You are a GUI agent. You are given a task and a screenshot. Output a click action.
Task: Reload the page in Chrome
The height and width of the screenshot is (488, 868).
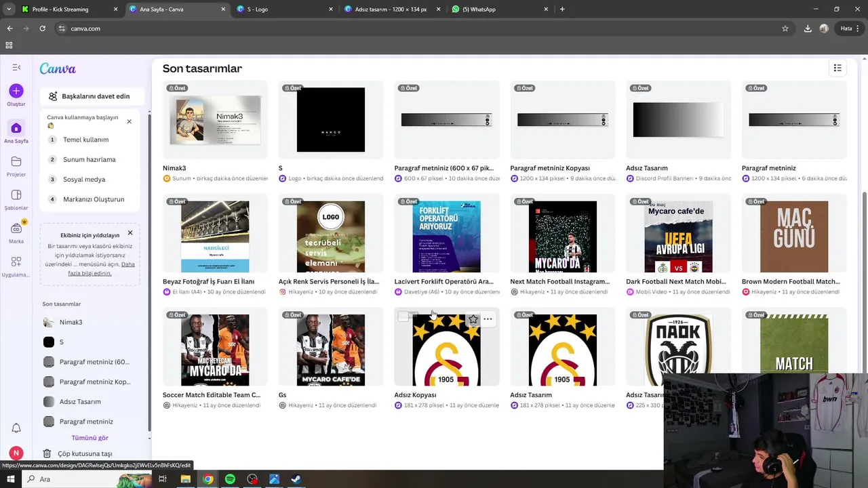pyautogui.click(x=42, y=28)
